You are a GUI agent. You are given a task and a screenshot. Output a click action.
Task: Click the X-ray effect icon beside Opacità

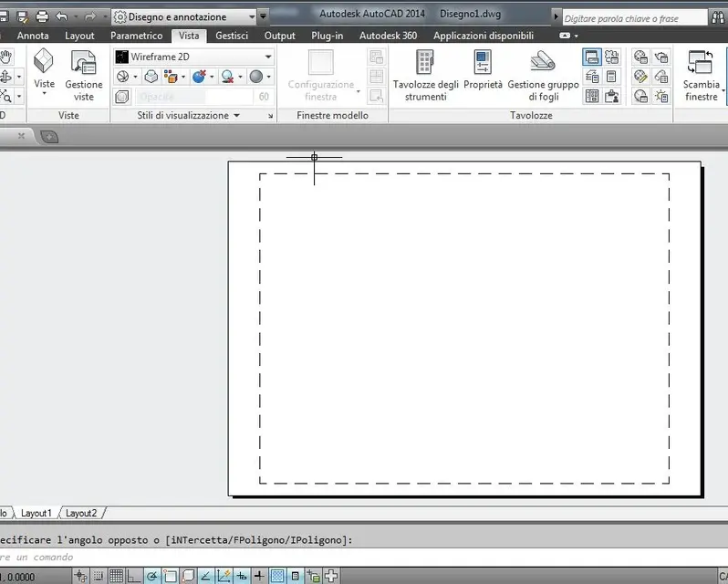pos(122,97)
